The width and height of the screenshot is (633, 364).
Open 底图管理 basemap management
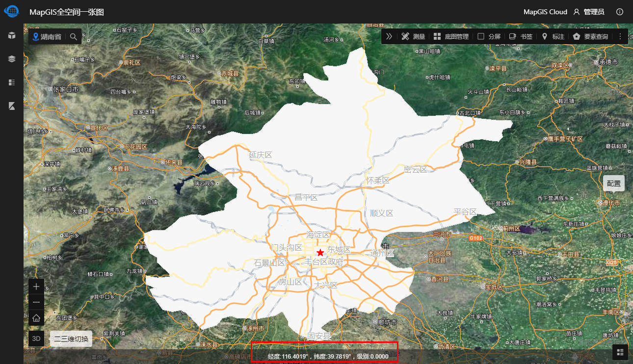click(451, 36)
